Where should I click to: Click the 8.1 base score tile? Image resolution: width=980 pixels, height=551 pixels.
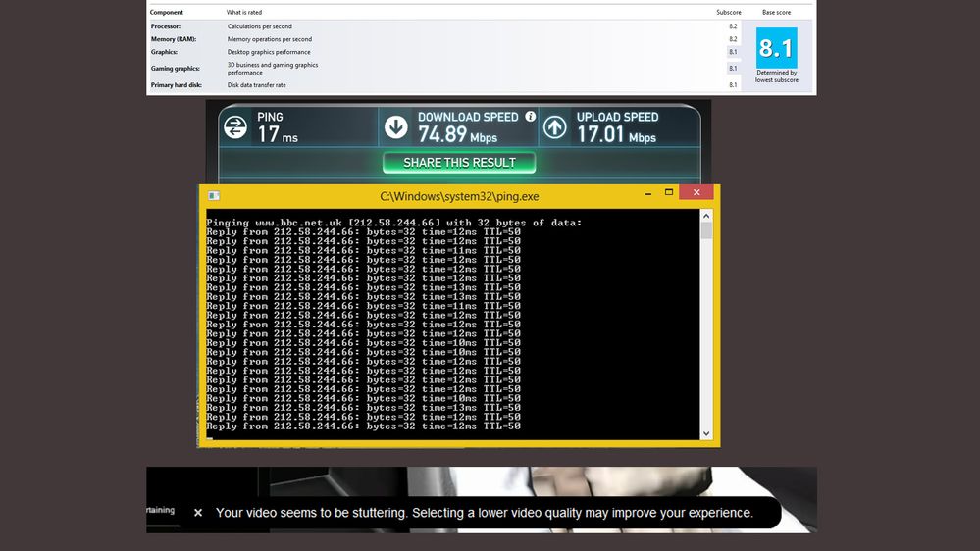coord(776,48)
